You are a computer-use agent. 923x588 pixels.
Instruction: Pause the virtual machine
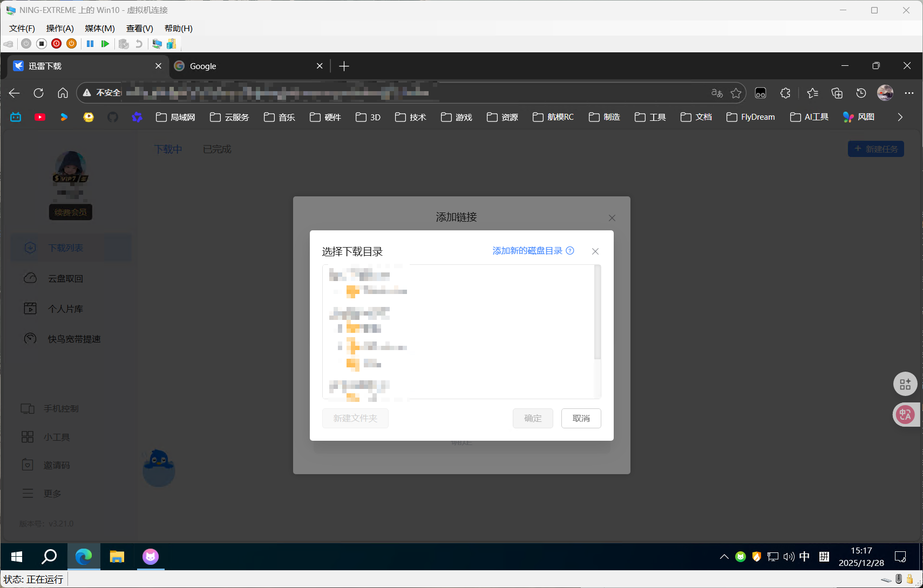[90, 44]
